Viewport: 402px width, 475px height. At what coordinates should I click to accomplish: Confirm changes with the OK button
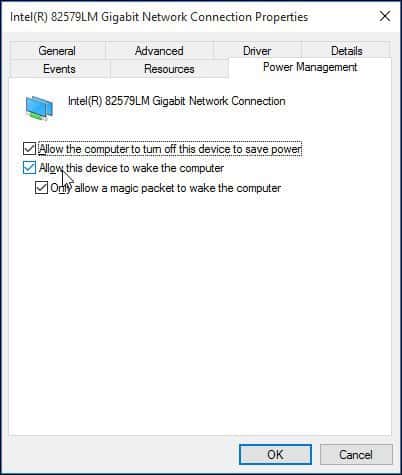point(275,454)
